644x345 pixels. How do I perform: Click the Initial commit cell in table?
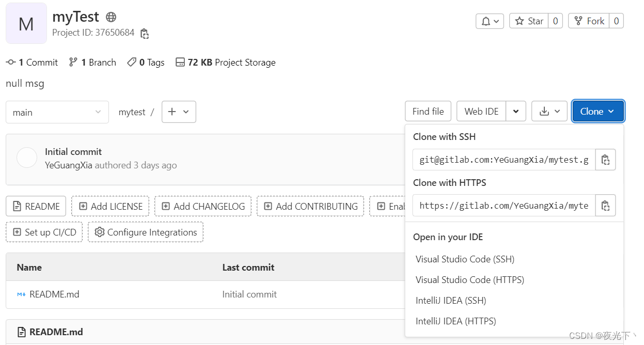[249, 294]
